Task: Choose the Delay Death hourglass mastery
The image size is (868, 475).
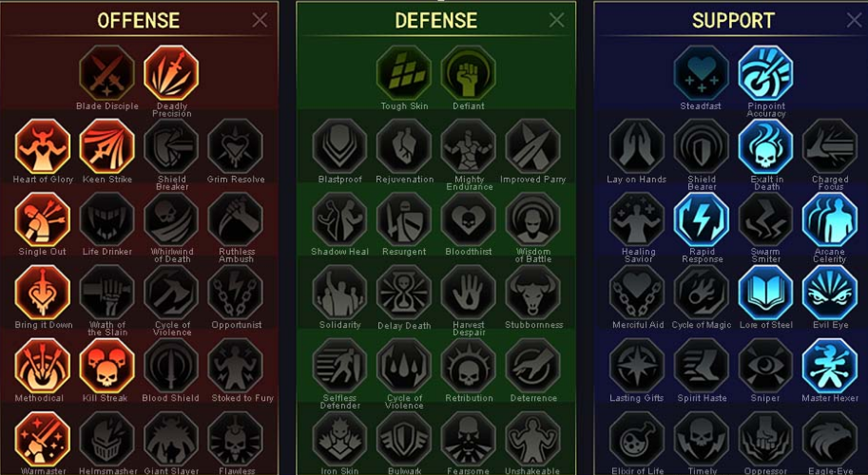Action: click(x=404, y=293)
